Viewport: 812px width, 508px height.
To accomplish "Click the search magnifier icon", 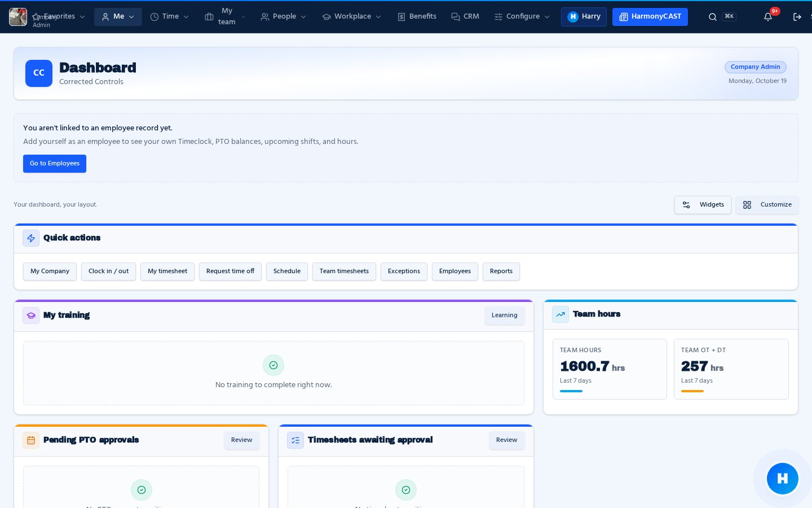I will pyautogui.click(x=713, y=17).
